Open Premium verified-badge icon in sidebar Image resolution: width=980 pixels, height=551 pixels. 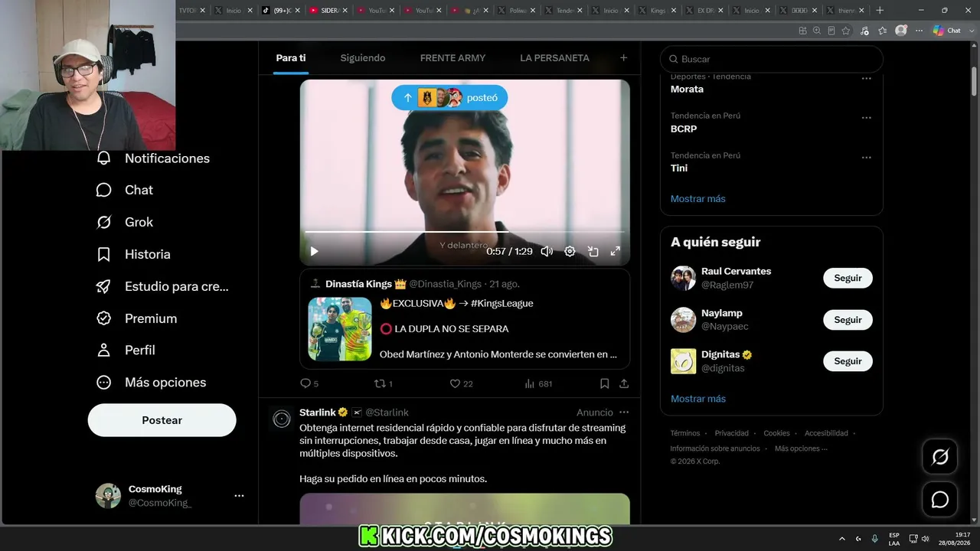(103, 318)
